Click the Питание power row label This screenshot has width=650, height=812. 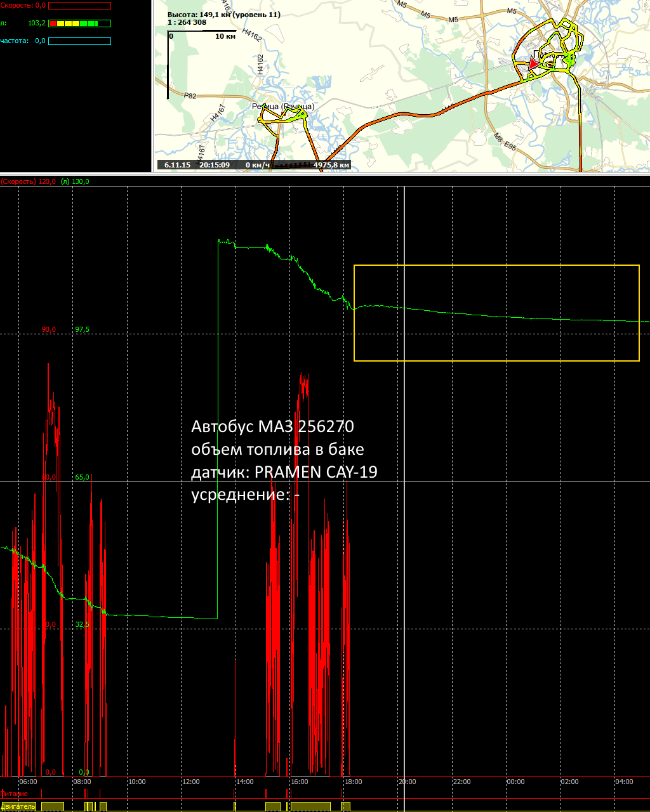pos(14,794)
